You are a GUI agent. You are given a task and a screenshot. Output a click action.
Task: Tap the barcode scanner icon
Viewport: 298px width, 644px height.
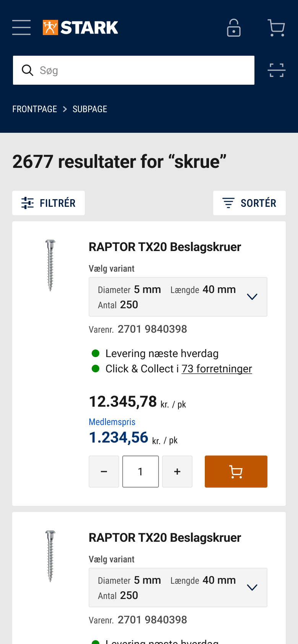[x=276, y=70]
